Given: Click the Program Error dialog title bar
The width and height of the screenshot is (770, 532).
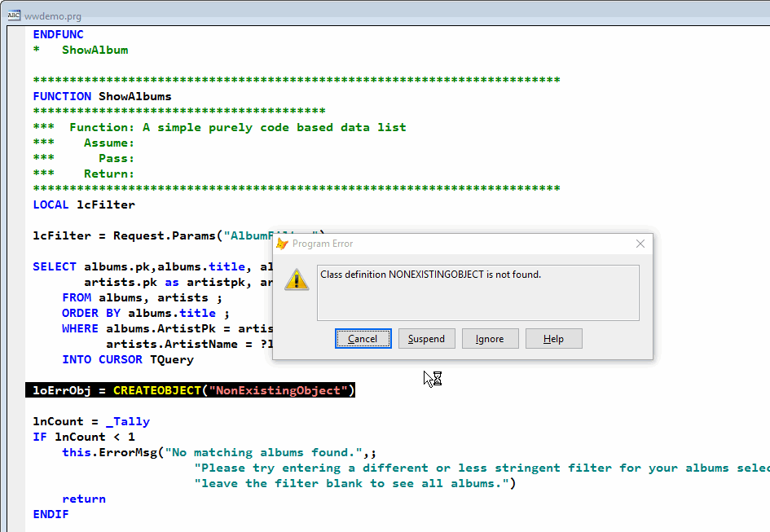Looking at the screenshot, I should pyautogui.click(x=456, y=244).
